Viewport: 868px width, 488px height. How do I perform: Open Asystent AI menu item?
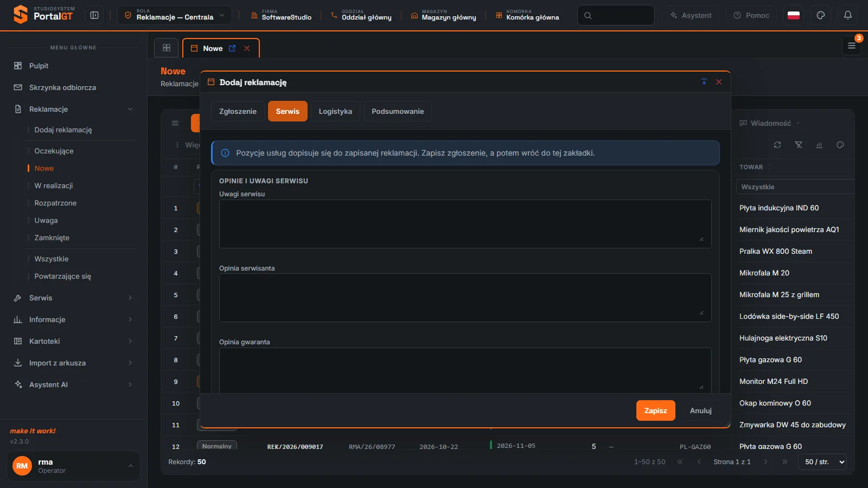click(x=73, y=384)
